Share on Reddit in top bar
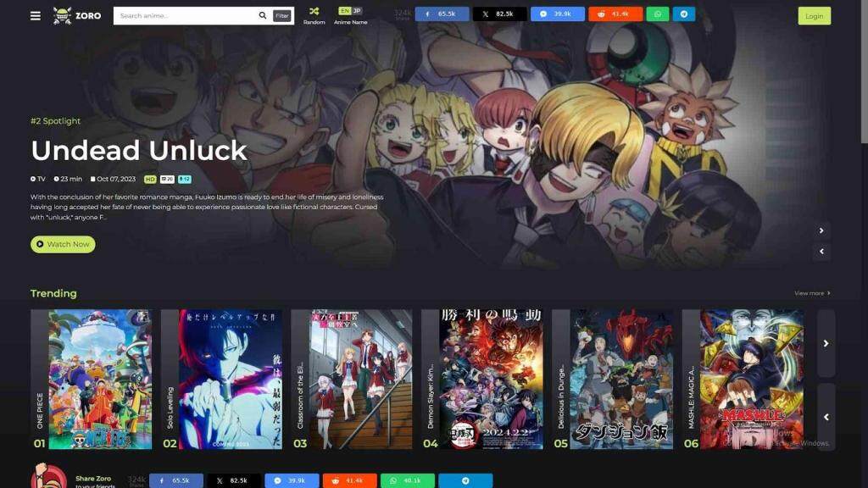The height and width of the screenshot is (488, 868). point(615,14)
